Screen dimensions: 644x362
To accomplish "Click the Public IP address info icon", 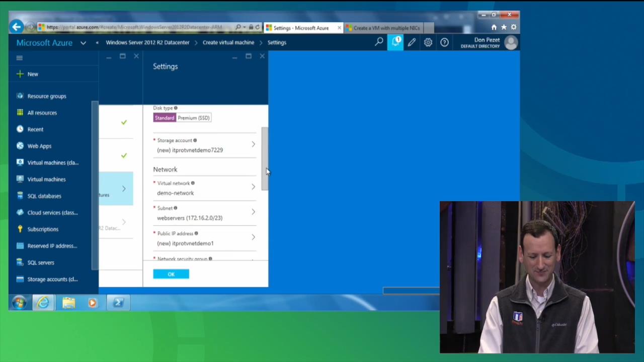I will (196, 233).
